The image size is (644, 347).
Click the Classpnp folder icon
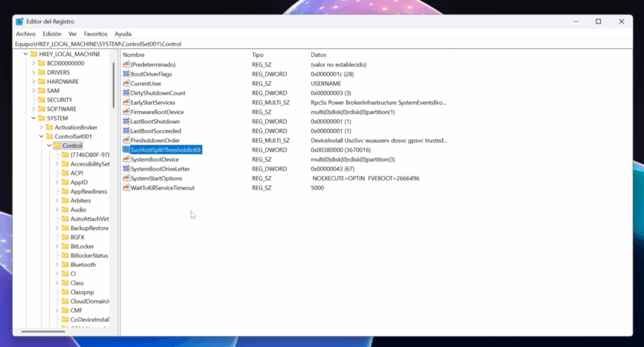(65, 292)
